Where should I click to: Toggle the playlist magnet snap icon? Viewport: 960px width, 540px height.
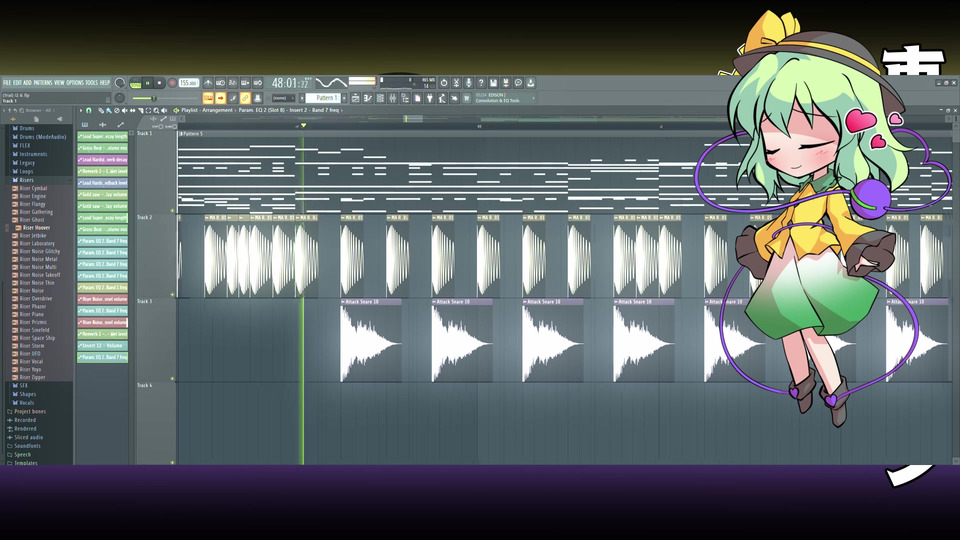click(88, 110)
